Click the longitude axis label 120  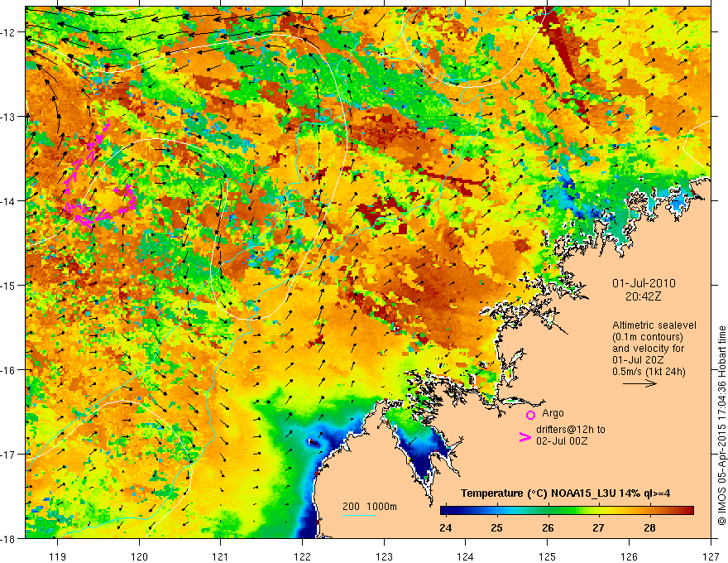[139, 556]
